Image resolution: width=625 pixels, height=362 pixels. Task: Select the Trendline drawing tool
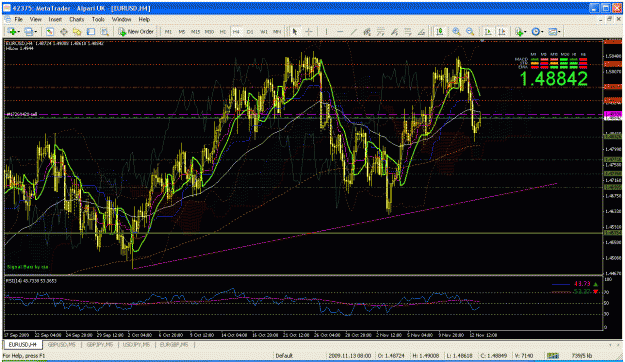pos(353,31)
